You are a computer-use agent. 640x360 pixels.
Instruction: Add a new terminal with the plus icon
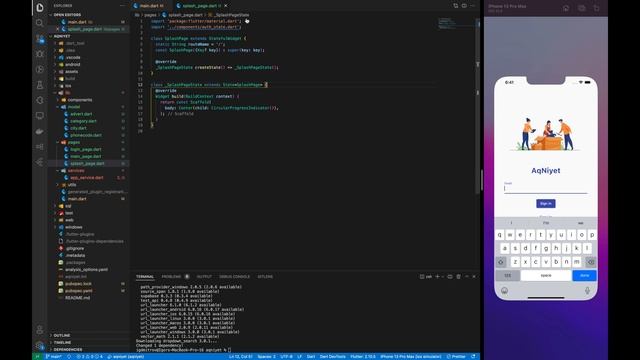(x=437, y=276)
